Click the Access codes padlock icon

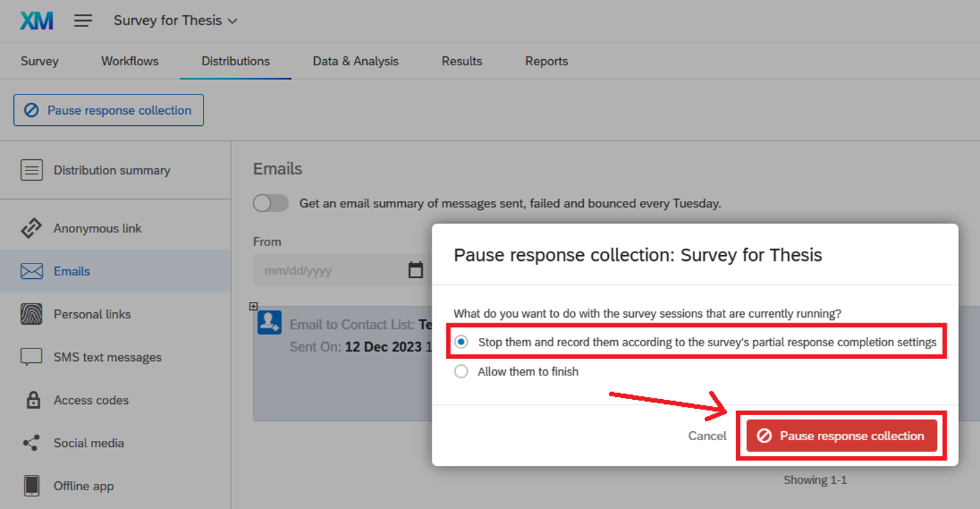(33, 400)
